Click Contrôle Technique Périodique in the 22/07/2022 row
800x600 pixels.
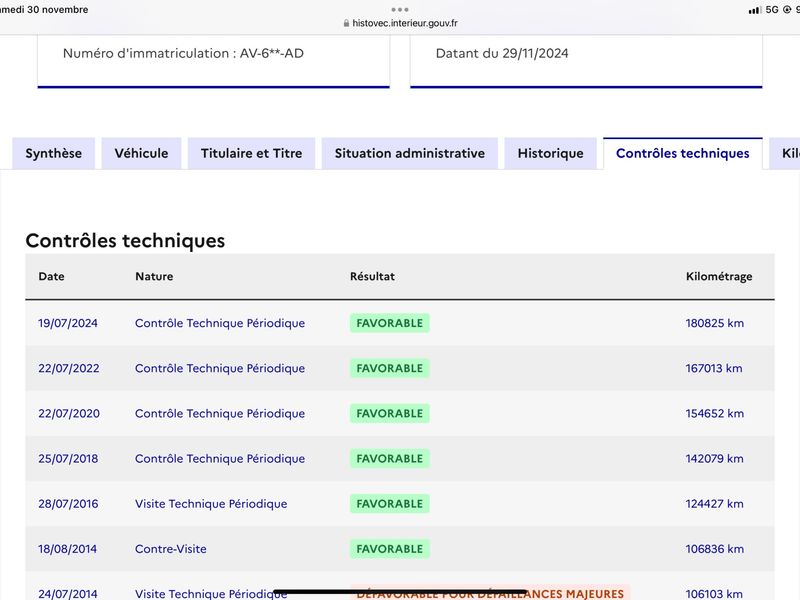pos(220,368)
